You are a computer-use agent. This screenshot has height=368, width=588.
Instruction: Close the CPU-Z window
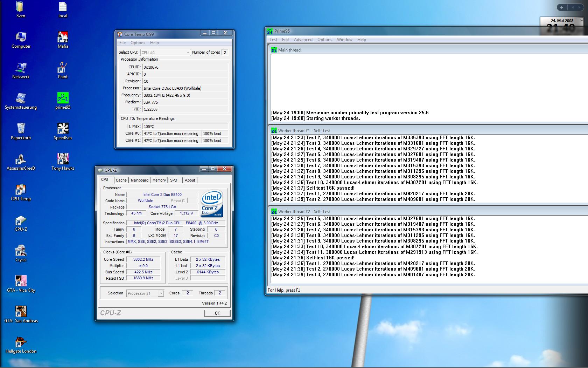[224, 169]
